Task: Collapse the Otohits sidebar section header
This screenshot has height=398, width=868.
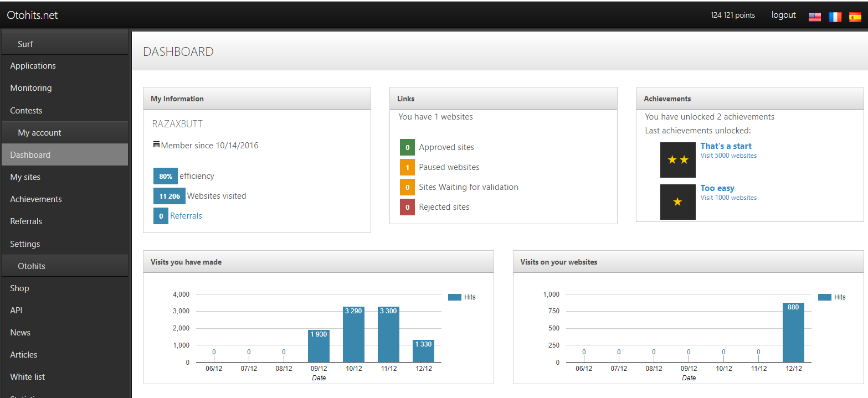Action: click(32, 266)
